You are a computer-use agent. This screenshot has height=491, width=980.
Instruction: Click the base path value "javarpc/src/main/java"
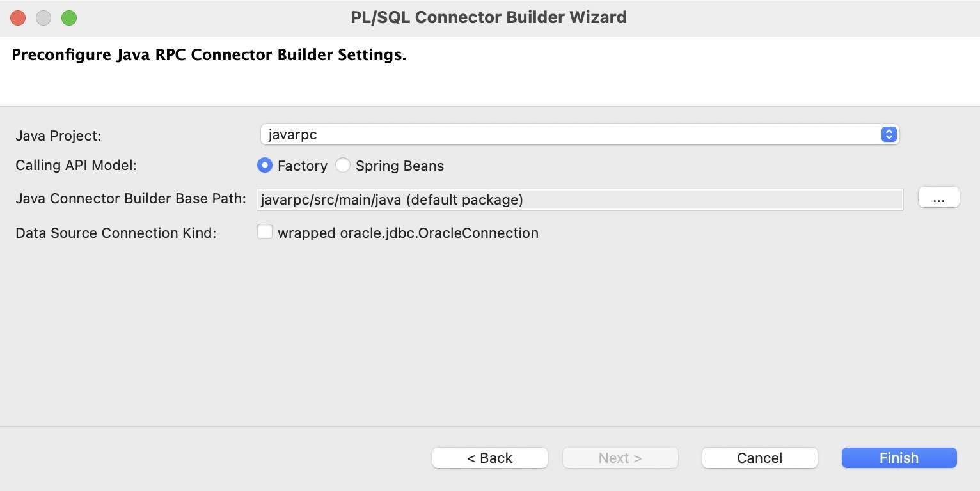tap(391, 199)
